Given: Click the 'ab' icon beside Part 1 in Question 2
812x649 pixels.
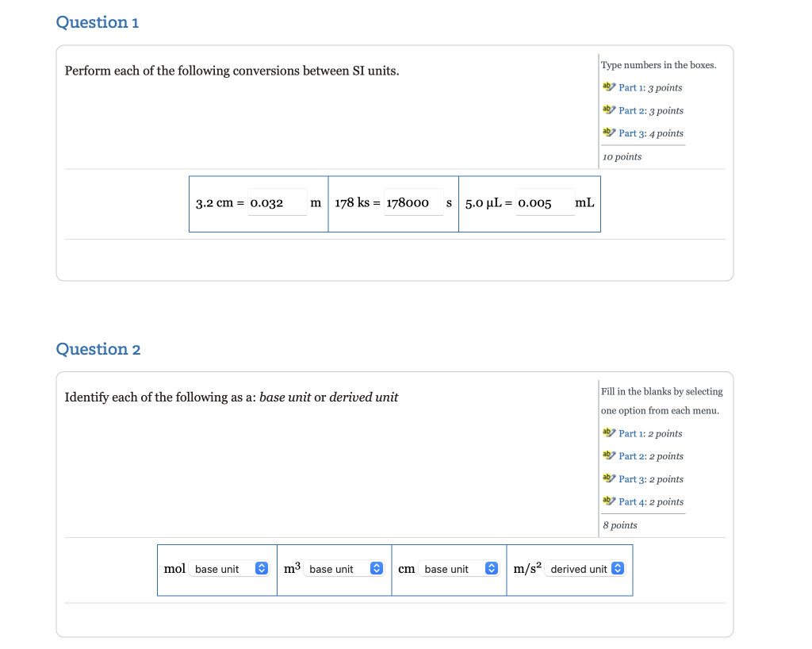Looking at the screenshot, I should tap(607, 432).
